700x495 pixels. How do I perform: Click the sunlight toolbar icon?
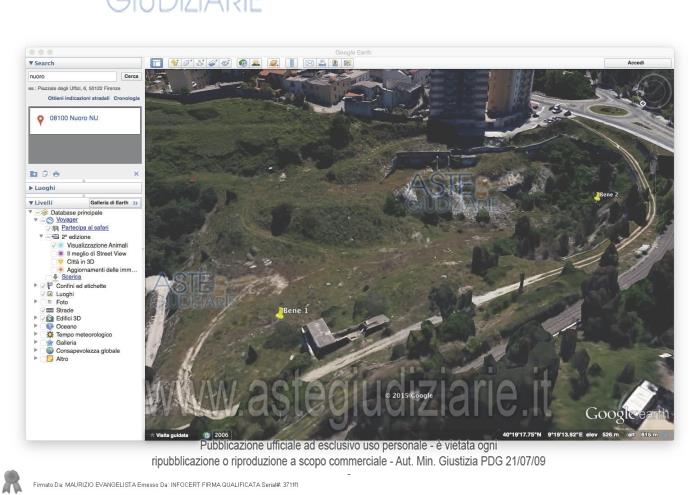tap(256, 62)
